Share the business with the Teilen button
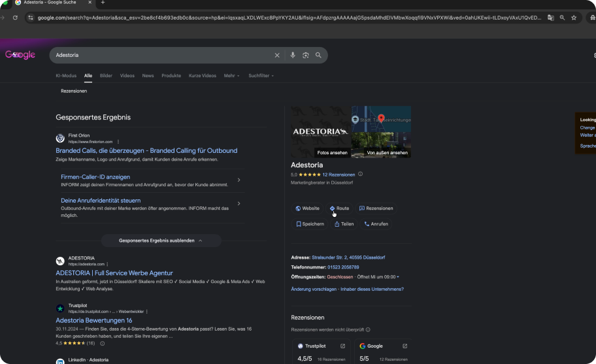Image resolution: width=596 pixels, height=364 pixels. (344, 224)
